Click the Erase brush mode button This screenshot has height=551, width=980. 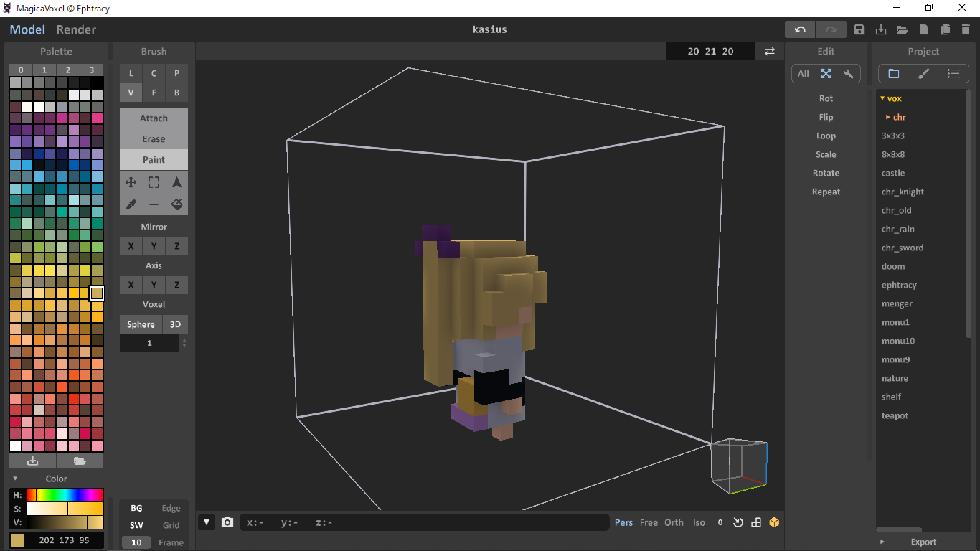point(154,139)
